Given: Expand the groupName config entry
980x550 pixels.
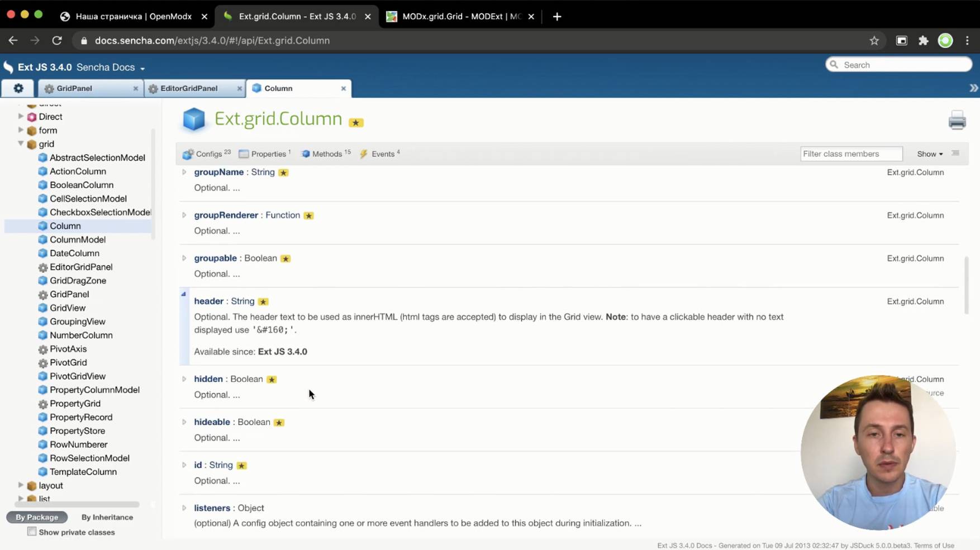Looking at the screenshot, I should (x=184, y=172).
